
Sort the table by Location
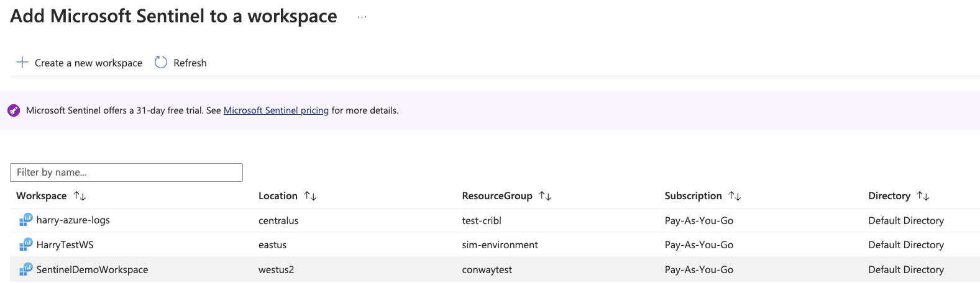(x=310, y=196)
